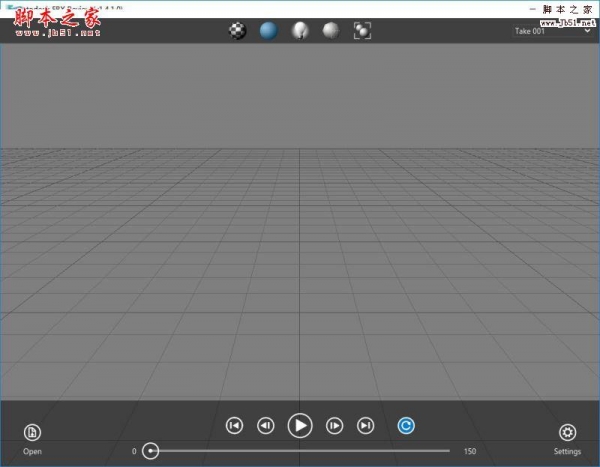The width and height of the screenshot is (600, 467).
Task: Click the Settings label text
Action: 567,452
